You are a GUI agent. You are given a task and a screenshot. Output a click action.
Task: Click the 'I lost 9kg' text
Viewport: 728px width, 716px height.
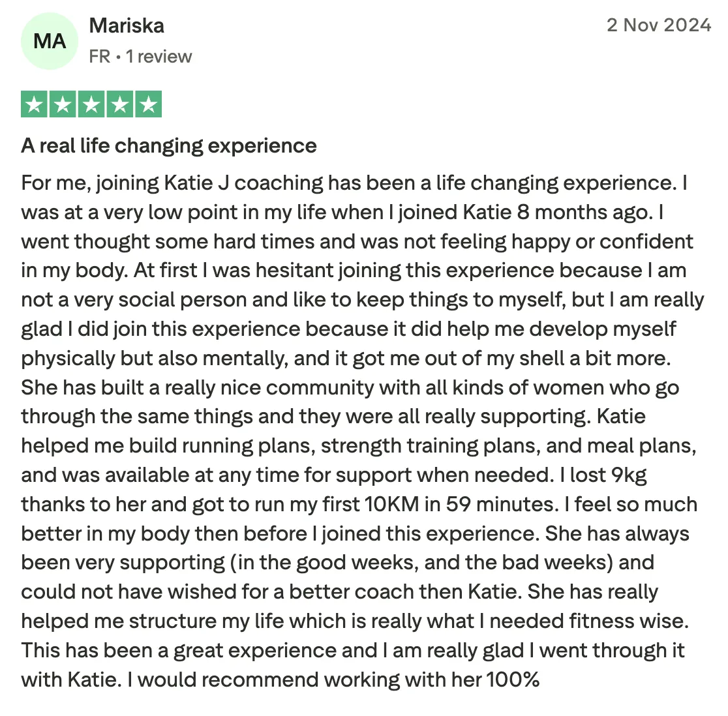(x=603, y=475)
